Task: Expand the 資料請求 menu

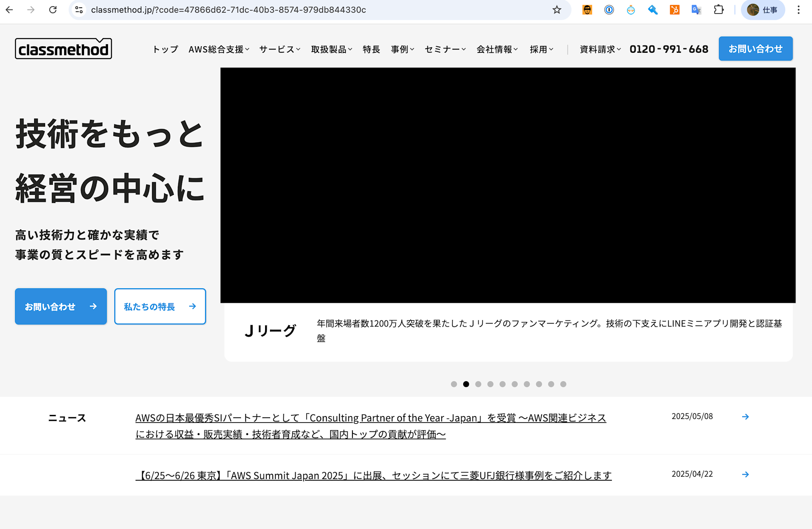Action: click(600, 49)
